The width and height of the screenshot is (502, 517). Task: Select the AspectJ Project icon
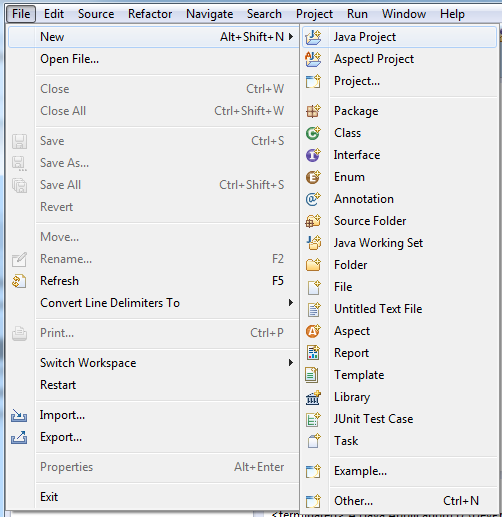pos(313,59)
